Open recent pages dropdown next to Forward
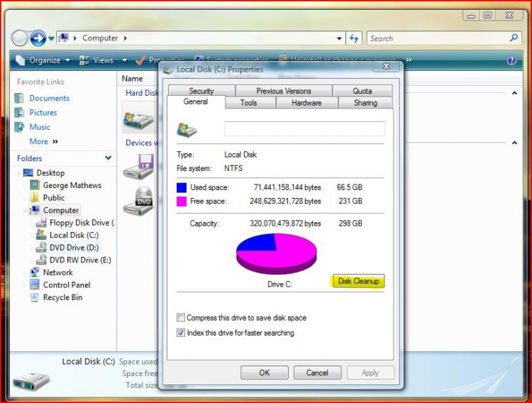Viewport: 532px width, 403px height. 51,38
